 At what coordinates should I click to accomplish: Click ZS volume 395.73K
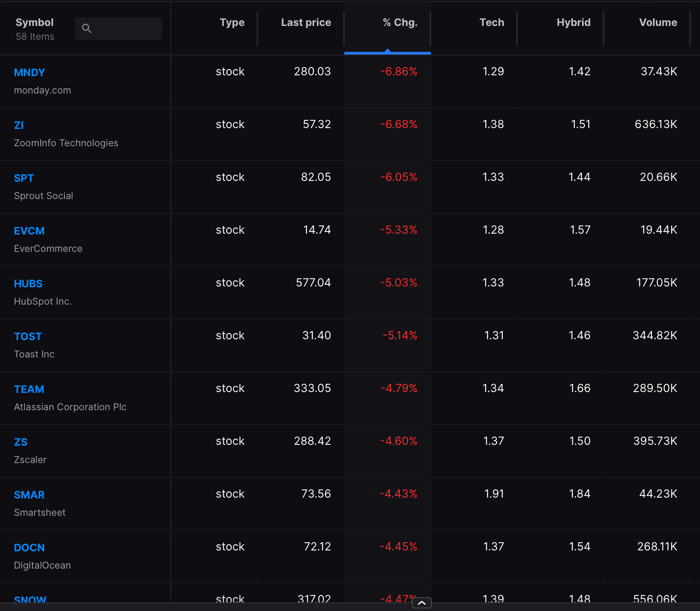click(x=655, y=441)
